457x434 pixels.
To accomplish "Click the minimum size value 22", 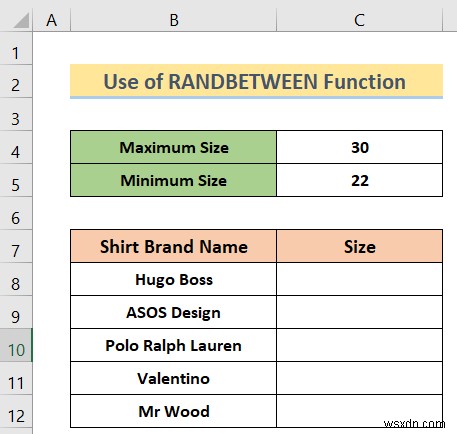I will [359, 180].
